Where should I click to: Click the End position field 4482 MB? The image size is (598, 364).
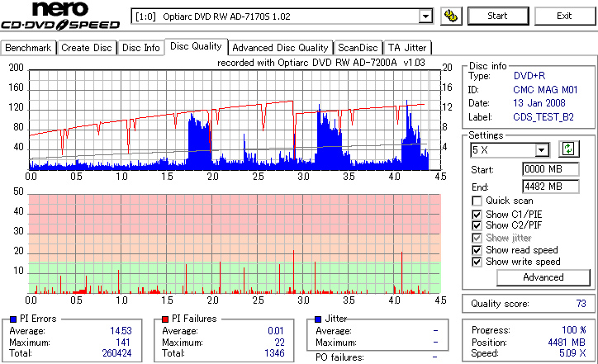click(550, 187)
